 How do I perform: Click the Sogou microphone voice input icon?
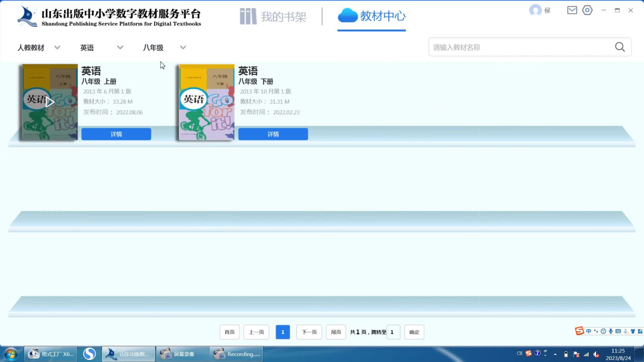point(611,331)
